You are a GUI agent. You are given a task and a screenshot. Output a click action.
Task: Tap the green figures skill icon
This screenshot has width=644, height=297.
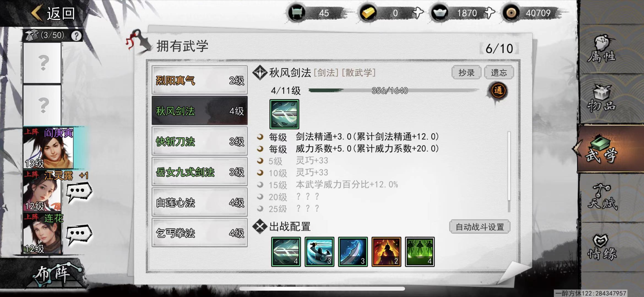click(420, 252)
